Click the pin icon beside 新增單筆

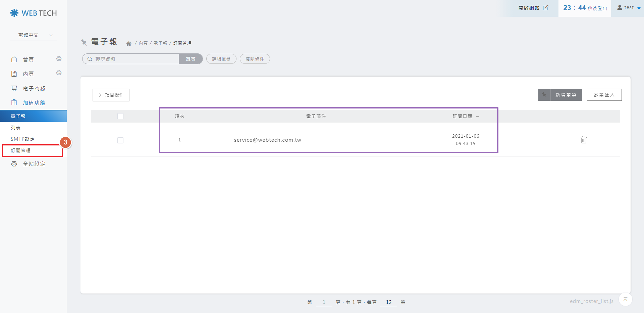(x=544, y=95)
